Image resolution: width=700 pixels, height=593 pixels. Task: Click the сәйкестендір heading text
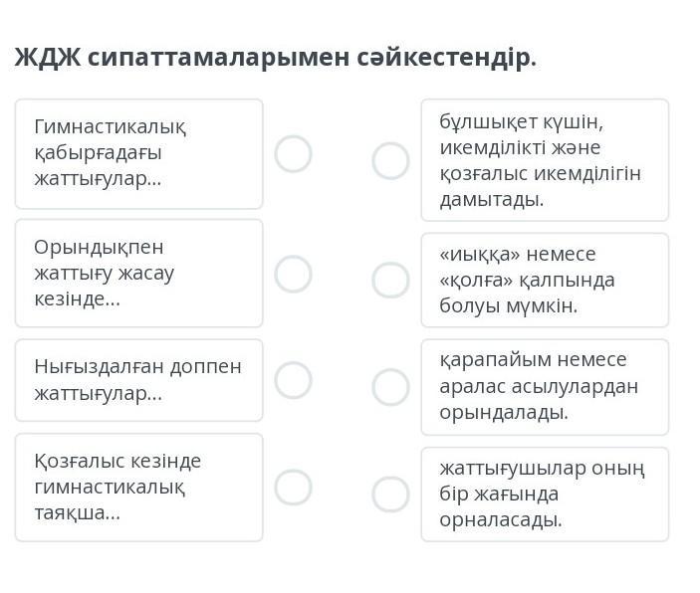[446, 58]
